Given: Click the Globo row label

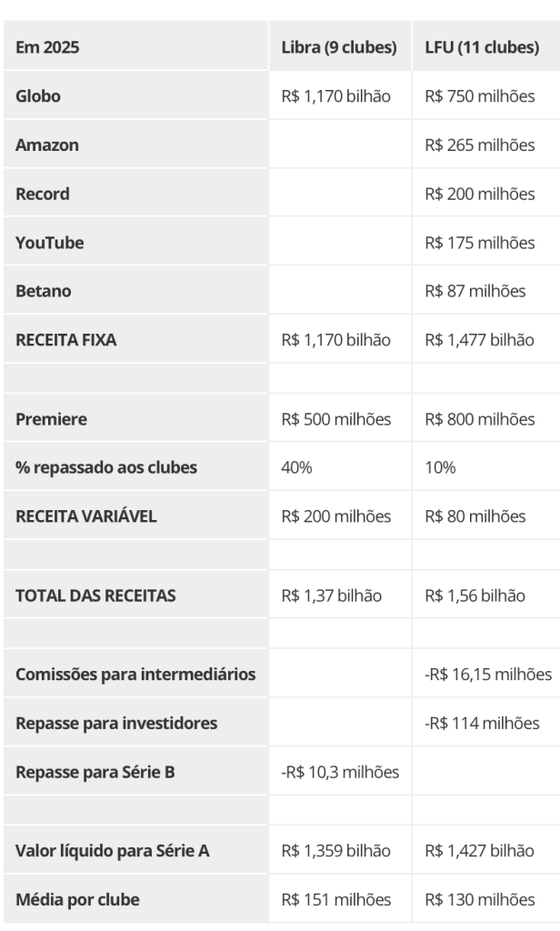Looking at the screenshot, I should click(x=38, y=96).
